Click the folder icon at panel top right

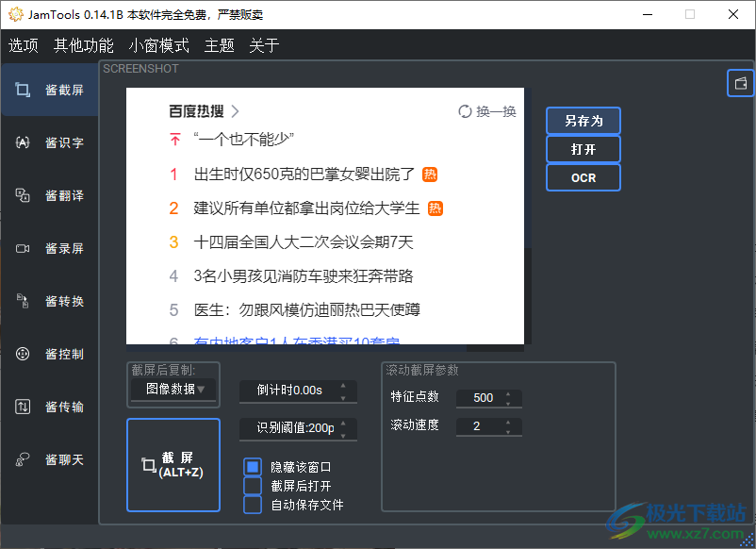[741, 83]
